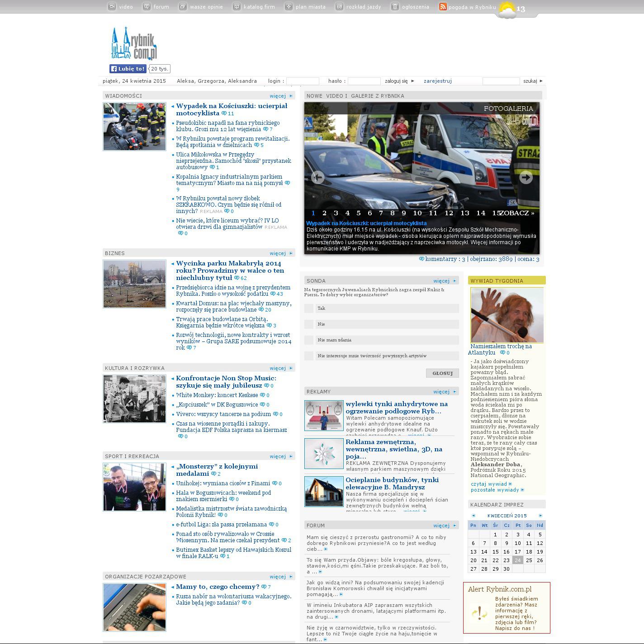The width and height of the screenshot is (644, 644).
Task: Expand Forum section with 'więcej'
Action: (x=441, y=526)
